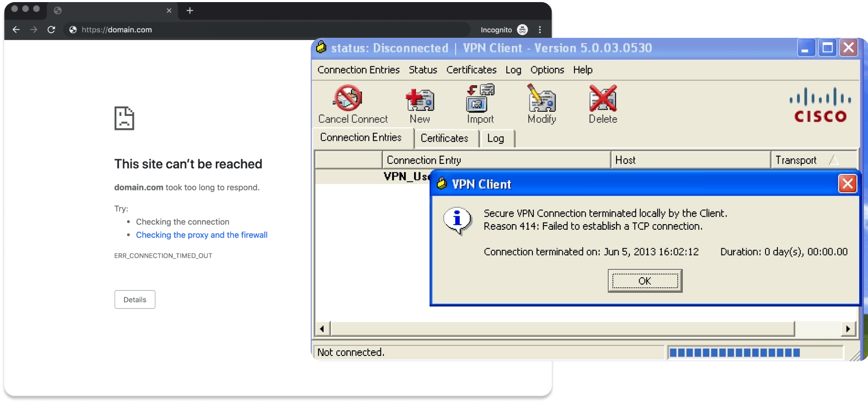
Task: Open the browser three-dot menu
Action: pos(540,29)
